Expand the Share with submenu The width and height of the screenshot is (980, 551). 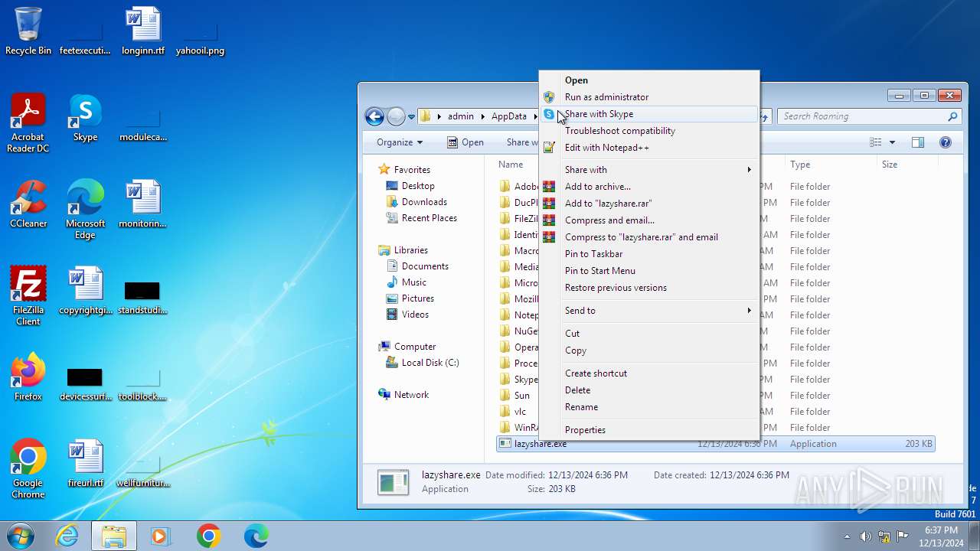(649, 170)
